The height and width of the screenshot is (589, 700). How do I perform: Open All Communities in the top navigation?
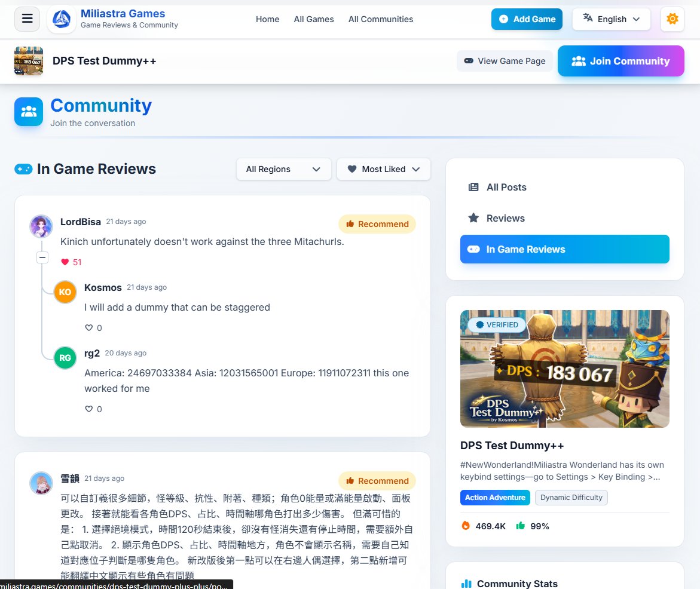[x=381, y=19]
